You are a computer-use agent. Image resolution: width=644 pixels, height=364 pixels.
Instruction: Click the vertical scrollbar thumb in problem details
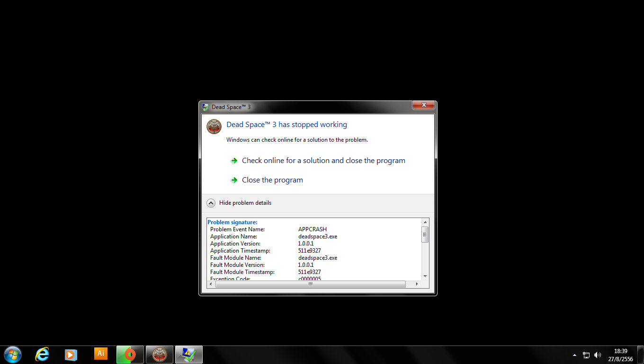tap(425, 234)
